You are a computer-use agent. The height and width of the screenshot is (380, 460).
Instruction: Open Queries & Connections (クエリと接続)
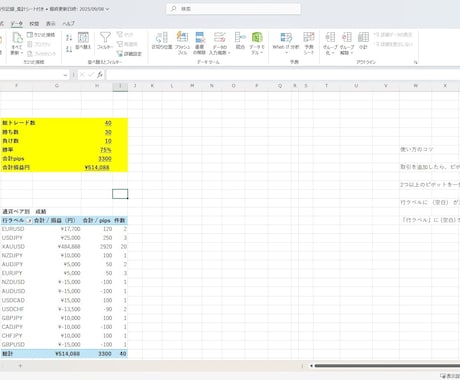[41, 35]
